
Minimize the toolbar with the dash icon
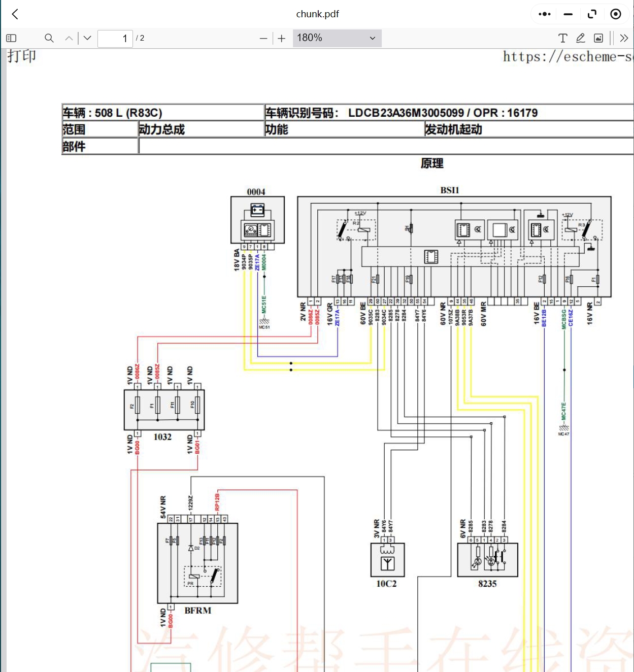pyautogui.click(x=568, y=14)
